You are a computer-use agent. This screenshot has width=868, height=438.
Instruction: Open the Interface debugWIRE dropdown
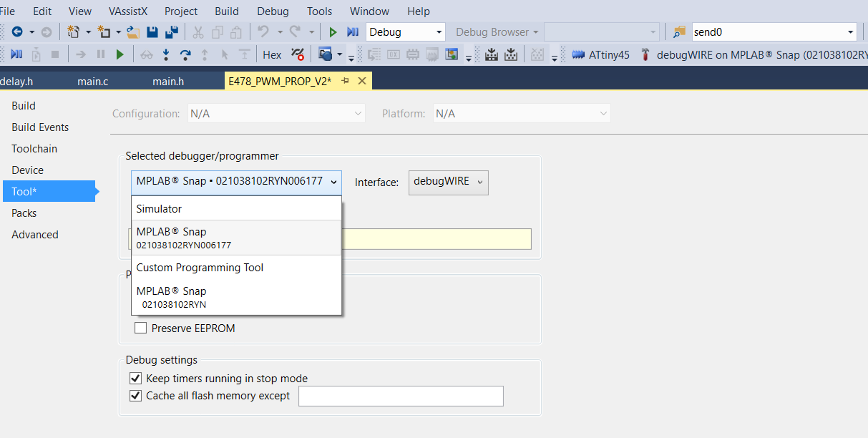click(449, 182)
